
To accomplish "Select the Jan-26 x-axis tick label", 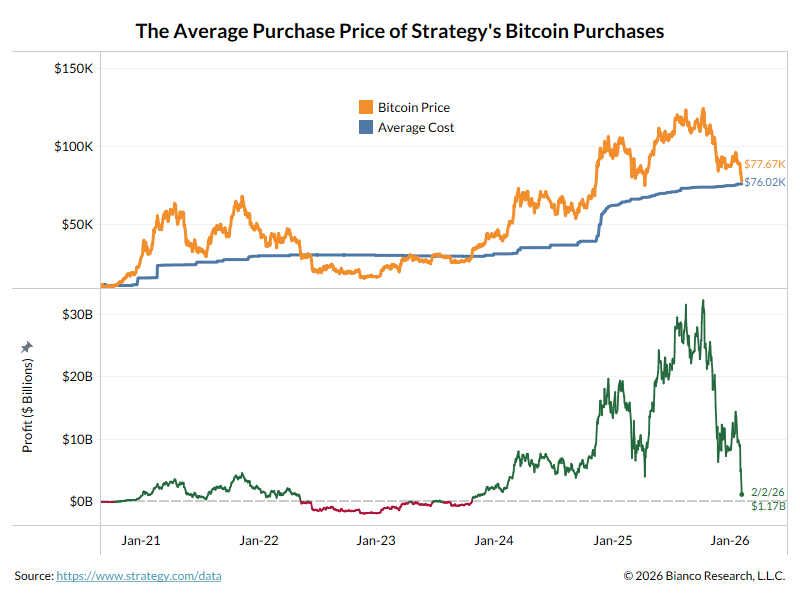I will (x=730, y=540).
